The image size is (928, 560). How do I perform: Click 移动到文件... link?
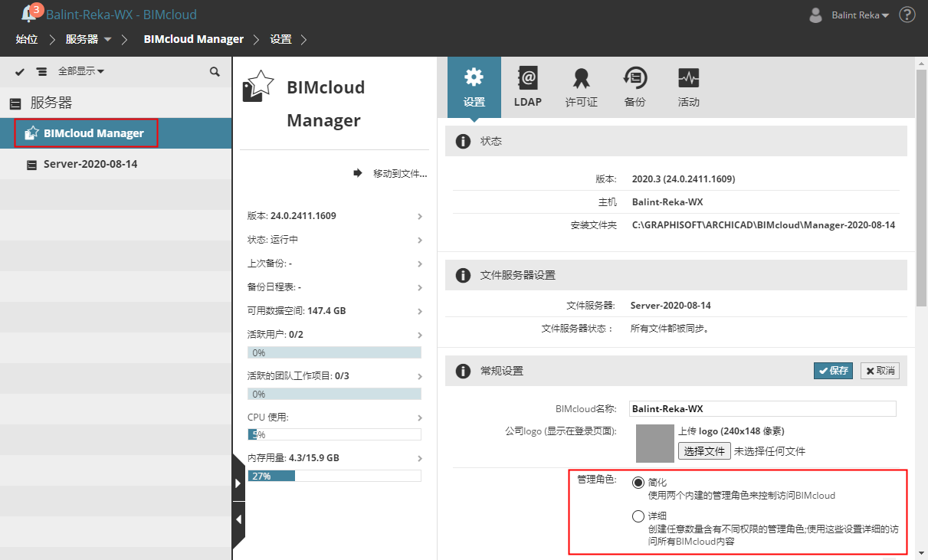point(400,174)
